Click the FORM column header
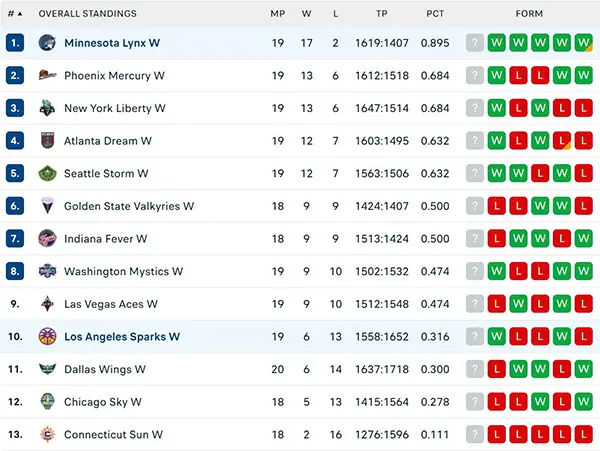Viewport: 600px width, 451px height. (529, 14)
